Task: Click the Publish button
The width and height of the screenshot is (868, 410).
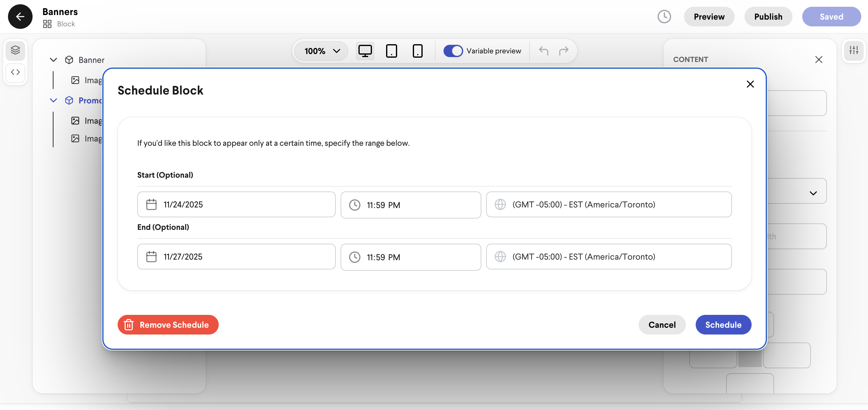Action: 768,17
